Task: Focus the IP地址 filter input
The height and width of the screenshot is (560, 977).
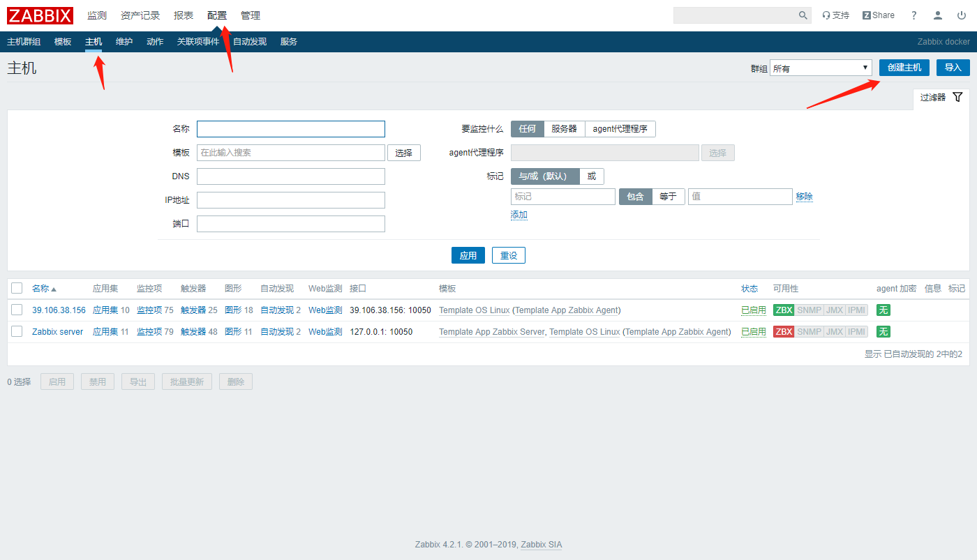Action: tap(291, 200)
